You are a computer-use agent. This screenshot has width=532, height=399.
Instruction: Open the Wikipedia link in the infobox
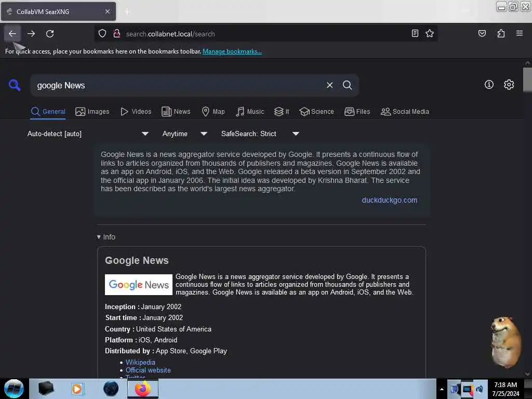(x=140, y=362)
